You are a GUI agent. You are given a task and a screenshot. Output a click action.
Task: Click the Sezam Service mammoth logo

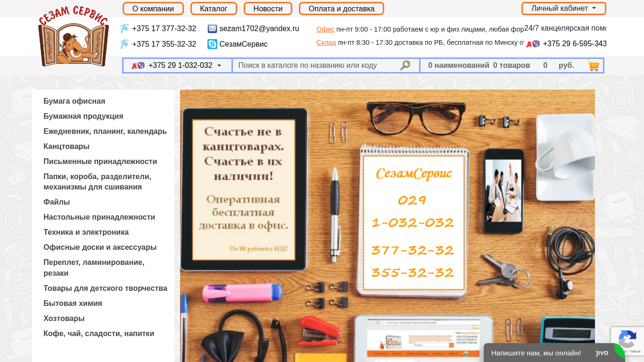tap(73, 37)
